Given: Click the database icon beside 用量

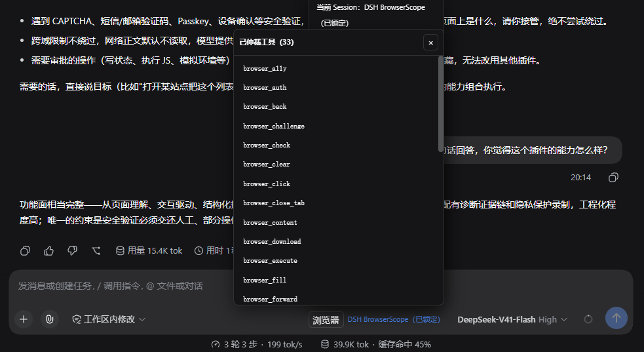Looking at the screenshot, I should coord(120,250).
